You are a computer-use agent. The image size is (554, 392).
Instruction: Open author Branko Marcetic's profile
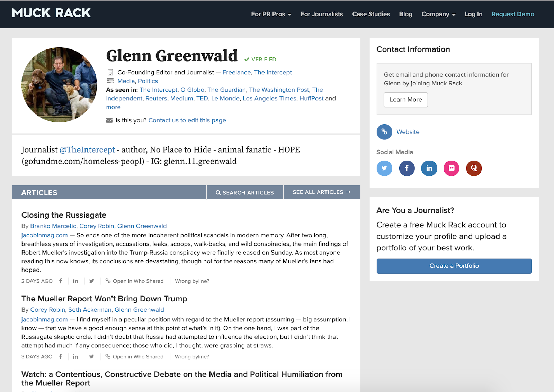(53, 226)
